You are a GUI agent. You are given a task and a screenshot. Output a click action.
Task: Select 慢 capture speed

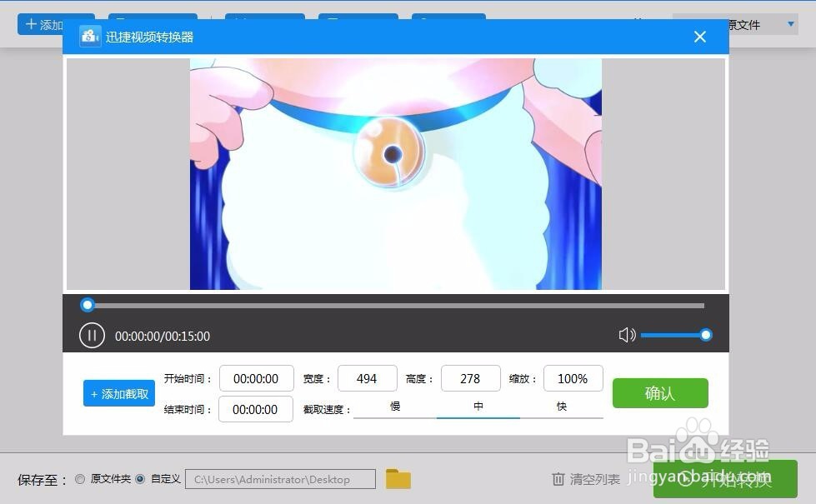pos(395,407)
